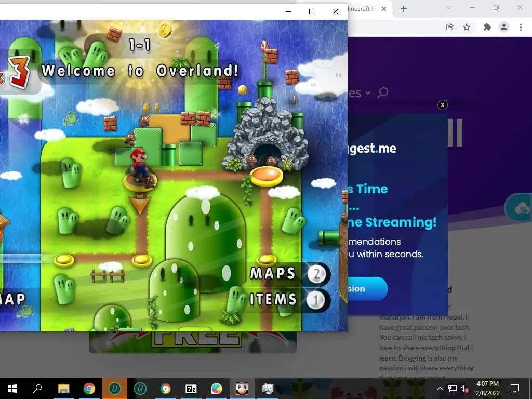Click the ne Streaming! ad headline
The image size is (532, 399).
pyautogui.click(x=392, y=222)
